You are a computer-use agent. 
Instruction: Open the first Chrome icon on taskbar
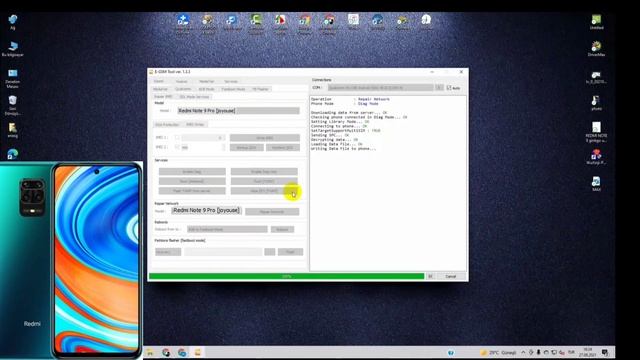click(166, 352)
